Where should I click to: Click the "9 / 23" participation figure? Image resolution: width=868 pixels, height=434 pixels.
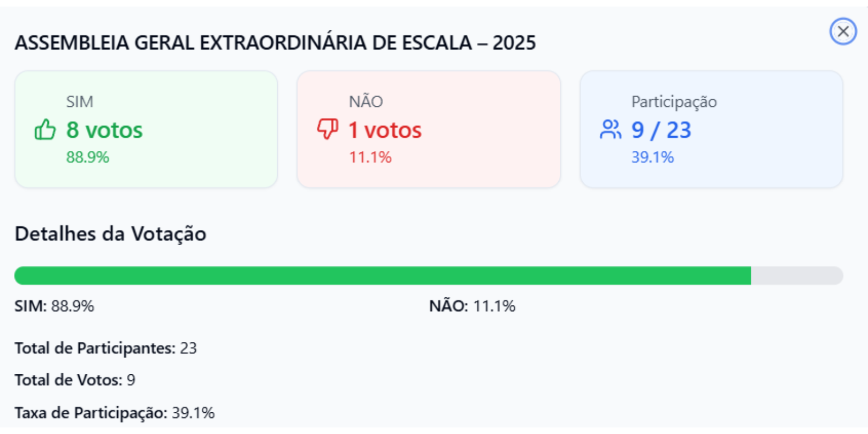click(x=661, y=130)
